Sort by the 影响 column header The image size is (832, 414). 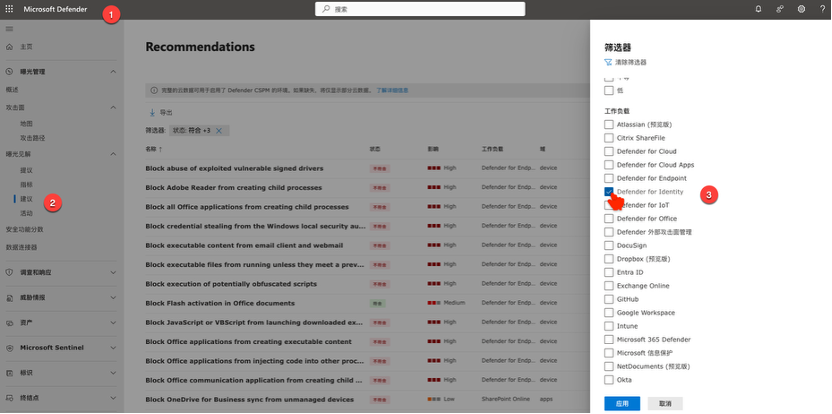pos(433,150)
